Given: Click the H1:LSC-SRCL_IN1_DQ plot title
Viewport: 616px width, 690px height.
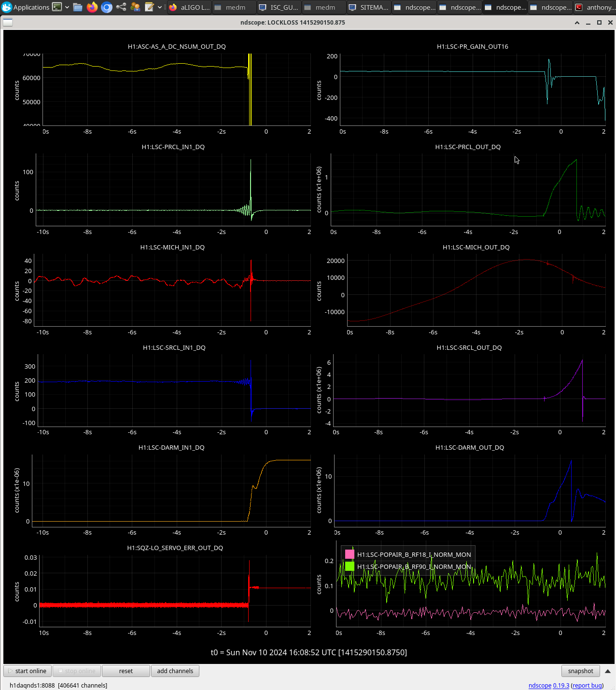Looking at the screenshot, I should [x=174, y=347].
